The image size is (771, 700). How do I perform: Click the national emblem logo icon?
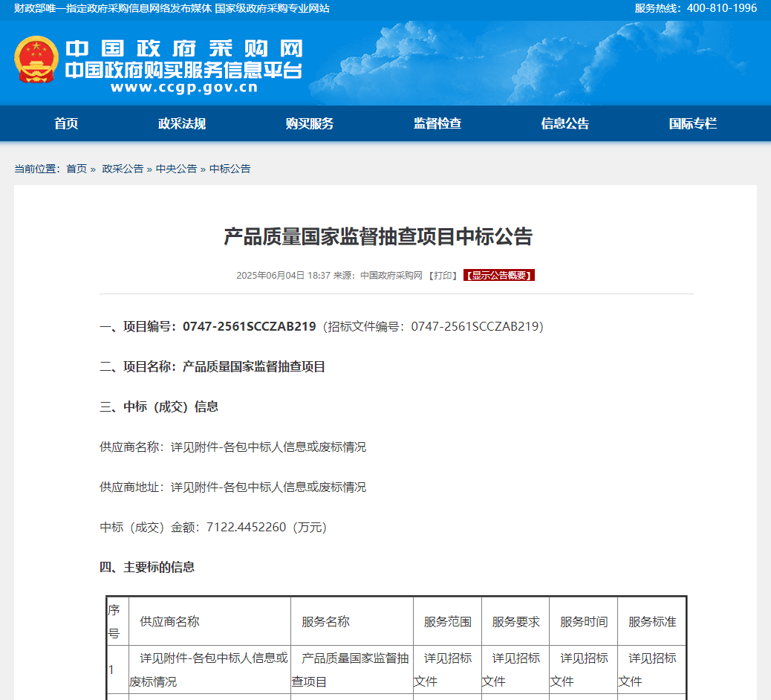[x=36, y=59]
